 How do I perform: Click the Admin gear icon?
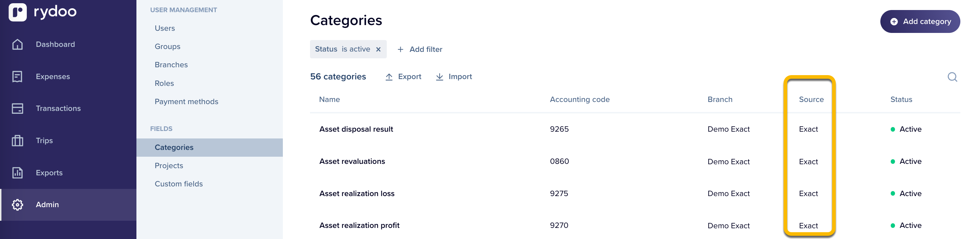point(17,205)
